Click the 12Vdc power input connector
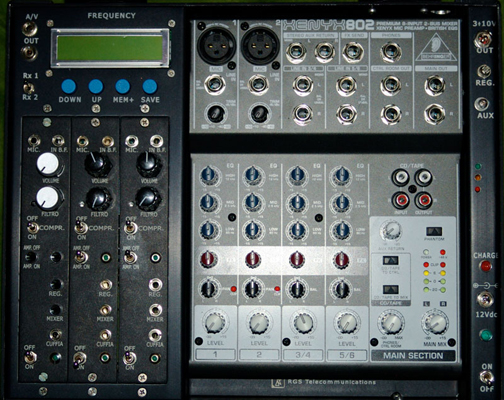This screenshot has width=504, height=400. tap(485, 299)
